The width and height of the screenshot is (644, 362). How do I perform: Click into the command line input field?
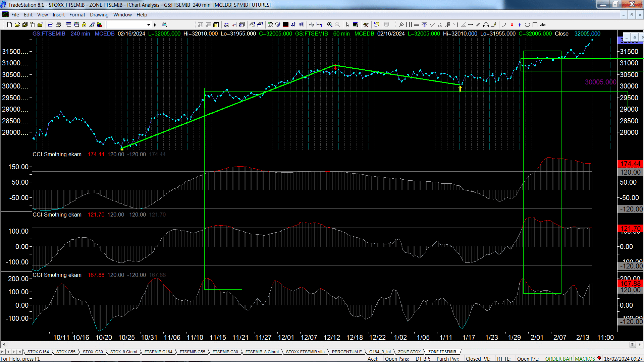pos(126,24)
